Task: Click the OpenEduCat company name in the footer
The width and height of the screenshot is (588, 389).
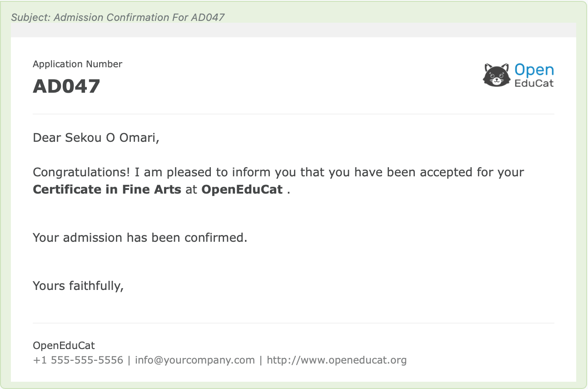Action: coord(64,345)
